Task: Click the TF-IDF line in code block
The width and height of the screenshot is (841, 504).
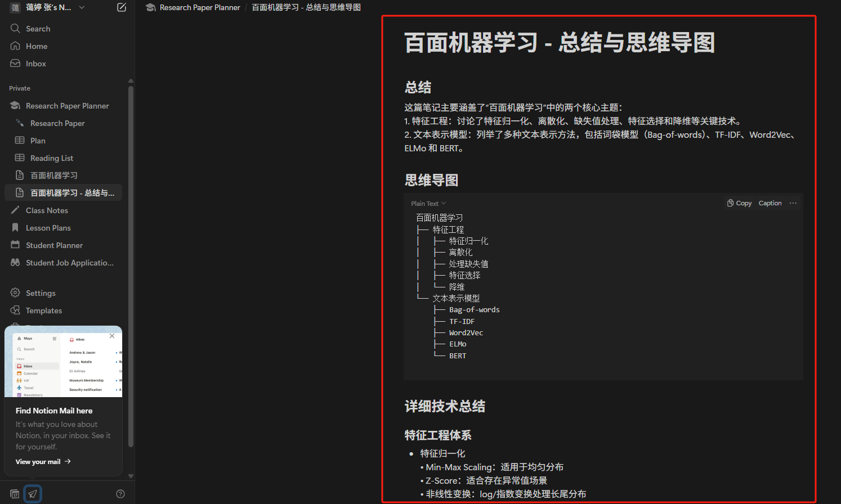Action: click(462, 321)
